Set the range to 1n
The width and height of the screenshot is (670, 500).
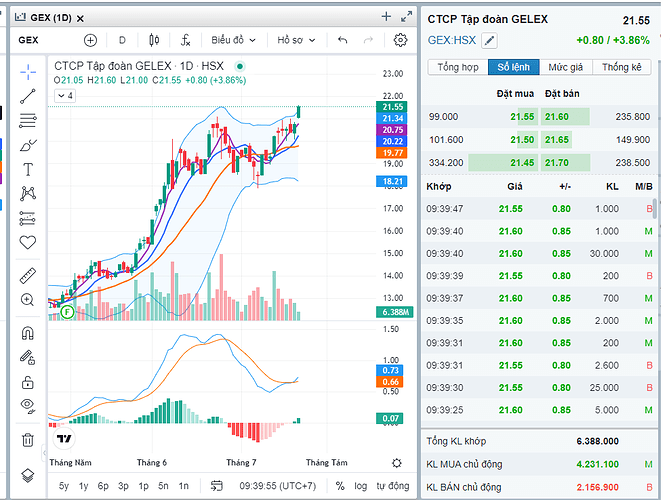(184, 486)
